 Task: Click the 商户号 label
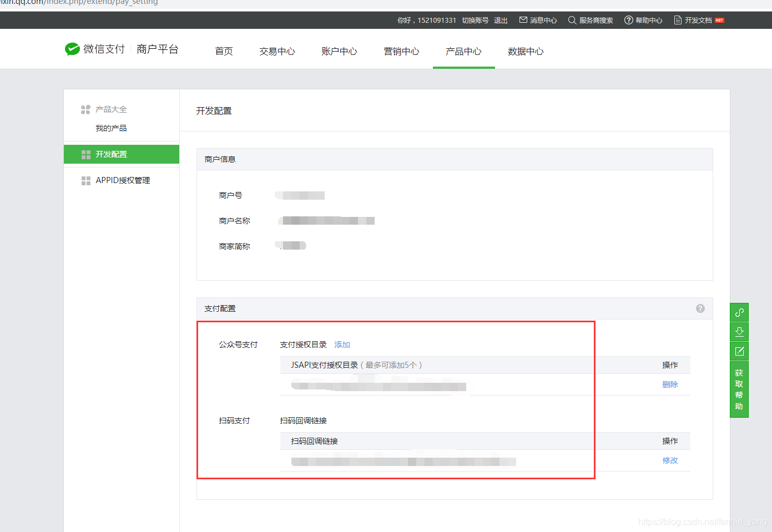point(230,195)
